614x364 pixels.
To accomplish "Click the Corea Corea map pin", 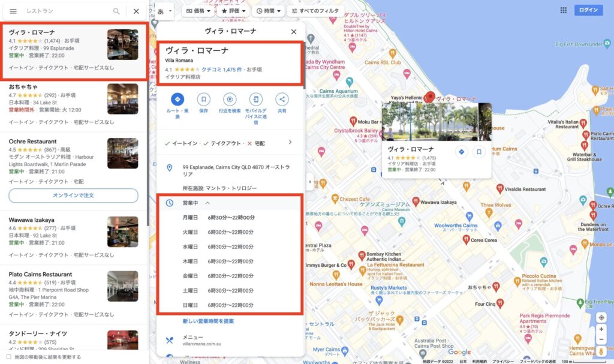I will [465, 240].
